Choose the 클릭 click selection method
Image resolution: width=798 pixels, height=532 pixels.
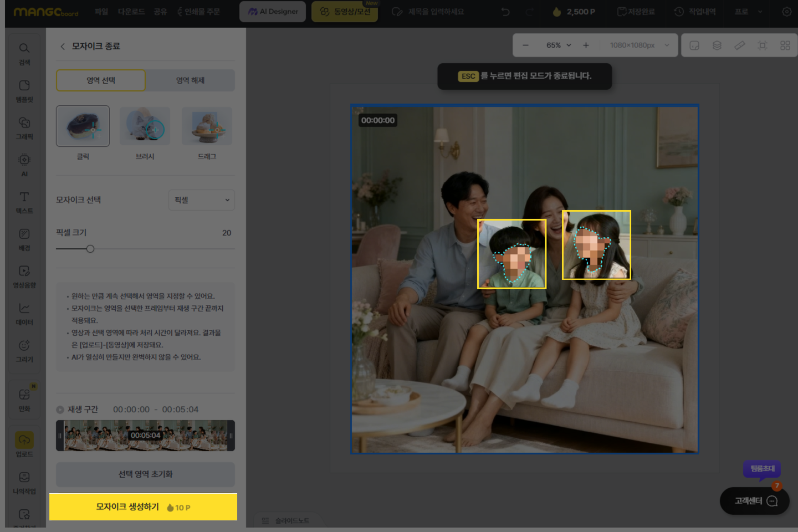tap(83, 126)
